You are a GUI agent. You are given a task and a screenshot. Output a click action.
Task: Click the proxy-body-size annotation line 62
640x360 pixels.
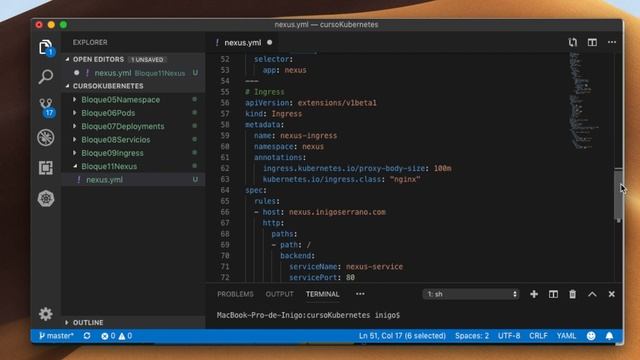coord(357,168)
